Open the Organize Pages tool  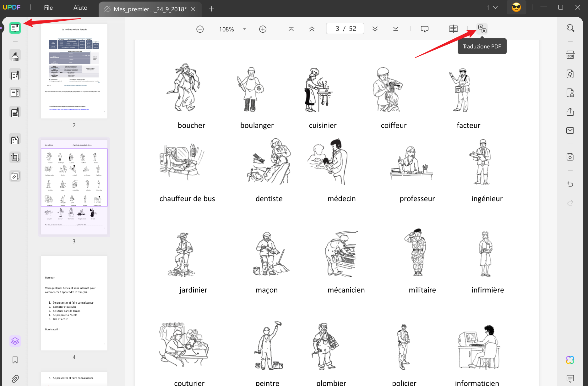click(15, 139)
